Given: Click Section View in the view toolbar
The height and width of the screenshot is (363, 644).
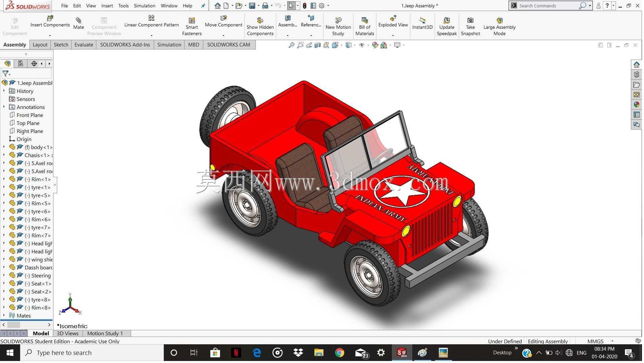Looking at the screenshot, I should [x=318, y=45].
